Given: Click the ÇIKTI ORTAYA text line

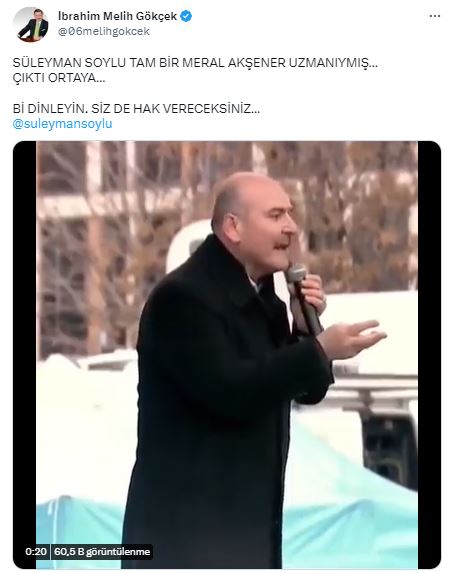Looking at the screenshot, I should coord(59,78).
